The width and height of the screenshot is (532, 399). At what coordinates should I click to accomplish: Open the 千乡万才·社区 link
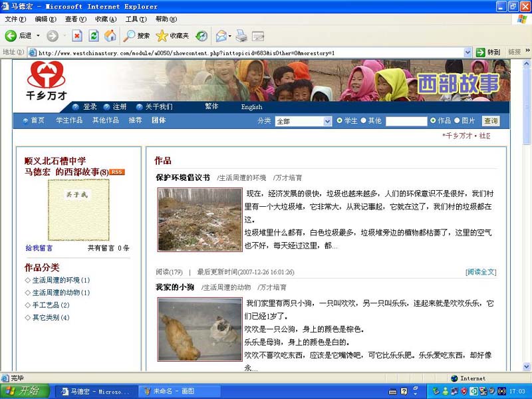(x=467, y=136)
